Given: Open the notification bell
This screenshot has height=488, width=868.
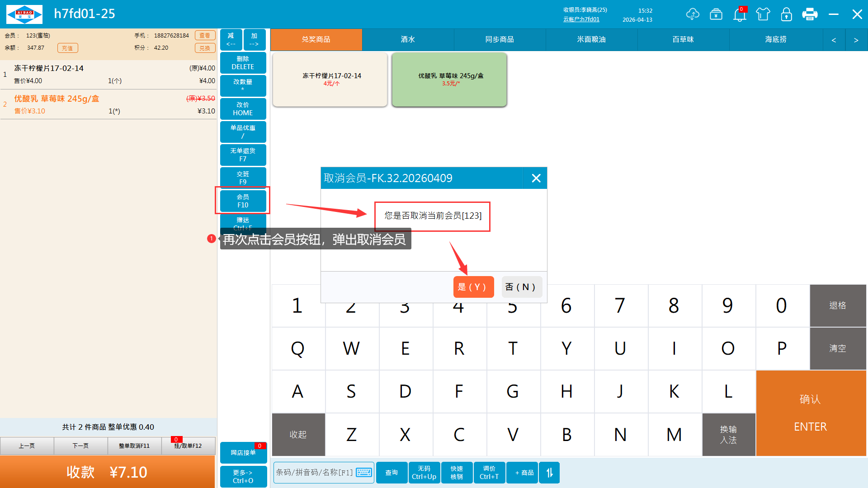Looking at the screenshot, I should point(740,14).
